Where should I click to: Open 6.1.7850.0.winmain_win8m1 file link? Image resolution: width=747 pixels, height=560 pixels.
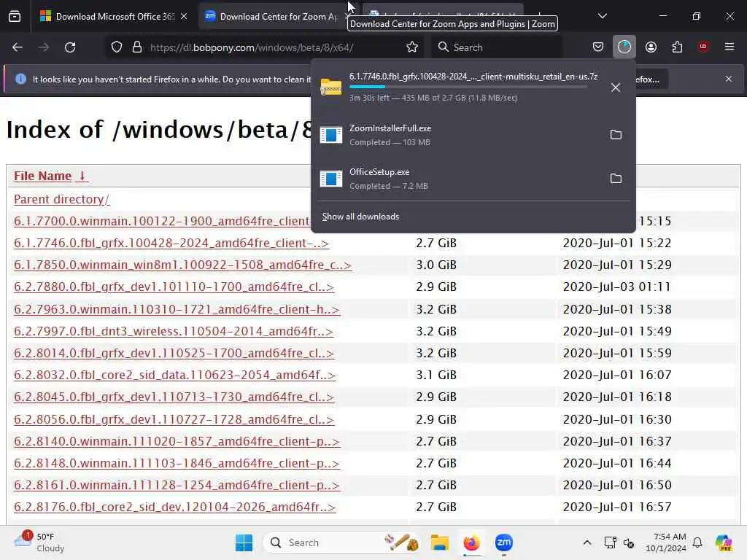tap(183, 265)
